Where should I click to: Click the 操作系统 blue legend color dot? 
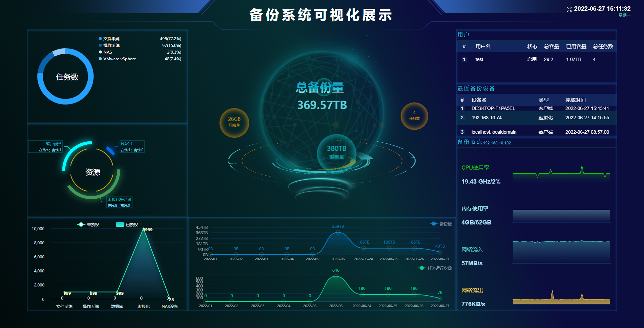(100, 46)
